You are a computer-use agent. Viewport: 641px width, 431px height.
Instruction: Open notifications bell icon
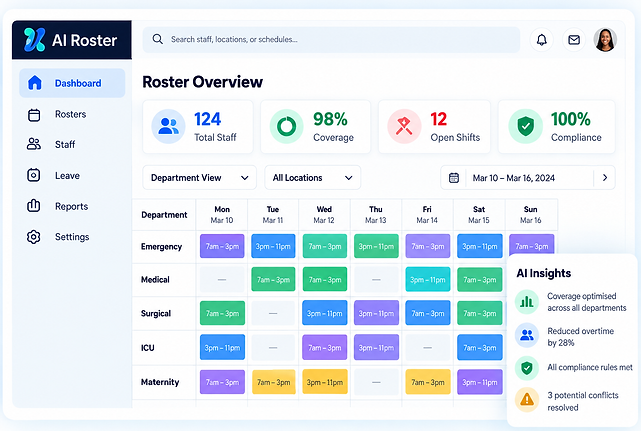(542, 40)
